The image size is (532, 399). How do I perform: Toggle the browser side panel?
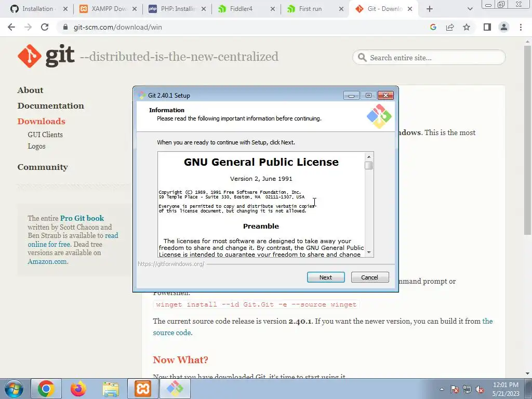coord(487,27)
